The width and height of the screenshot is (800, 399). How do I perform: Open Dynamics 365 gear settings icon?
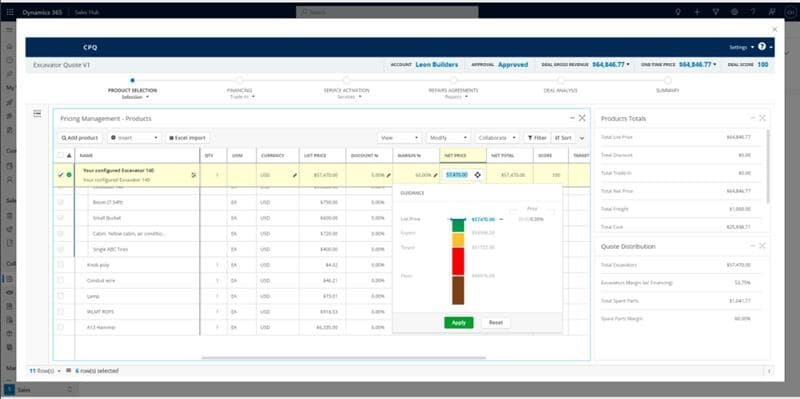coord(735,12)
